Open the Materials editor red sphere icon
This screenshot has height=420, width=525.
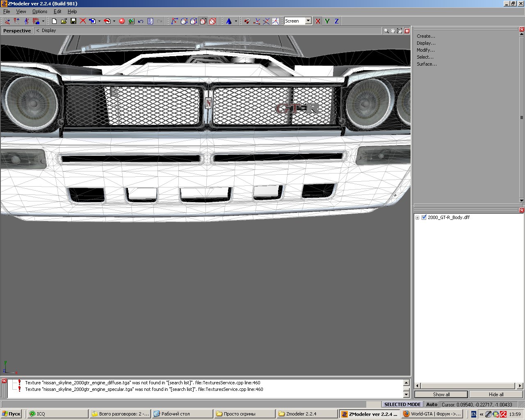pos(122,21)
